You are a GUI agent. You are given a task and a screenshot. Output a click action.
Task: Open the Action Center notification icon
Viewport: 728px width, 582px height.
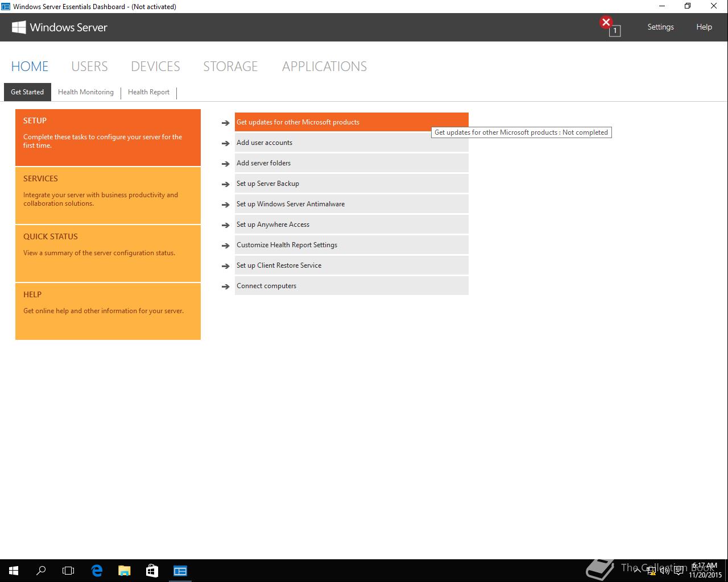click(x=679, y=571)
